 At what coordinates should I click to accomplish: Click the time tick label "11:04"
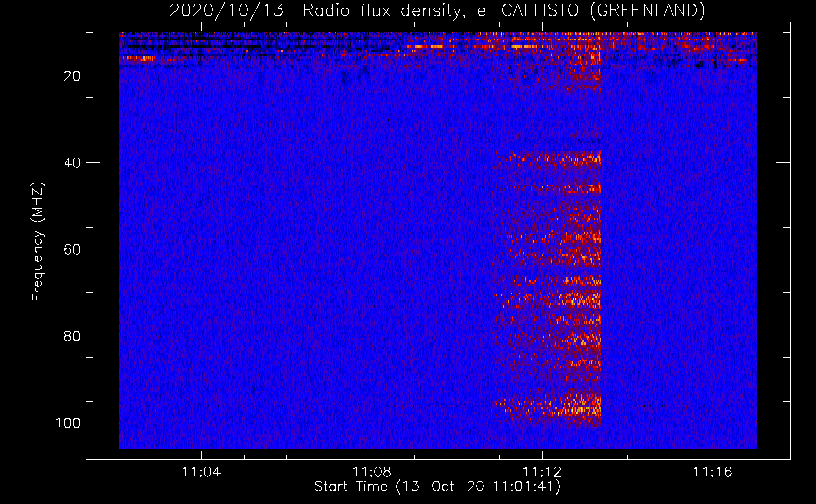coord(201,472)
